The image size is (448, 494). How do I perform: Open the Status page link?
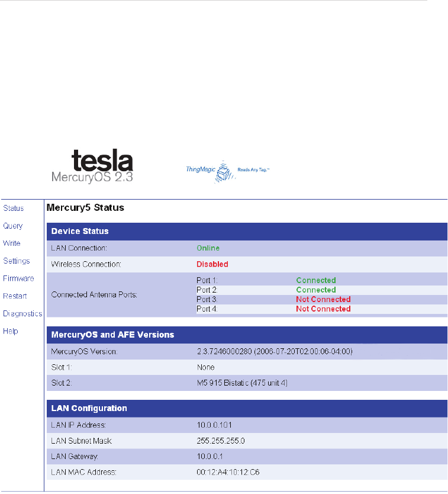pyautogui.click(x=14, y=208)
